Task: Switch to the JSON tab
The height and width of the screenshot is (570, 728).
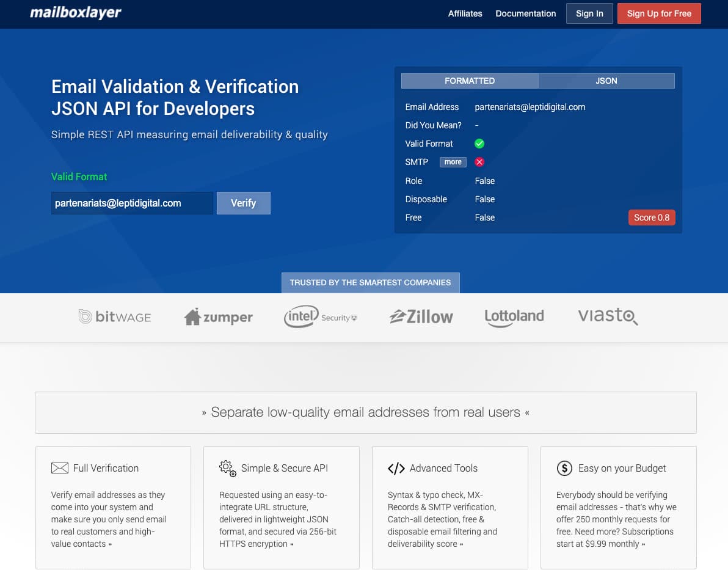Action: pos(606,81)
